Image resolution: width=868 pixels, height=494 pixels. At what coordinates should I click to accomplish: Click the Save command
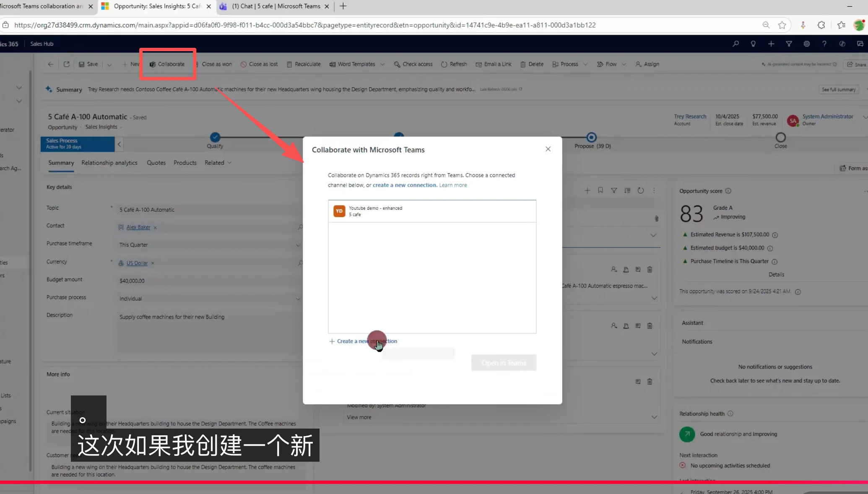pyautogui.click(x=88, y=64)
